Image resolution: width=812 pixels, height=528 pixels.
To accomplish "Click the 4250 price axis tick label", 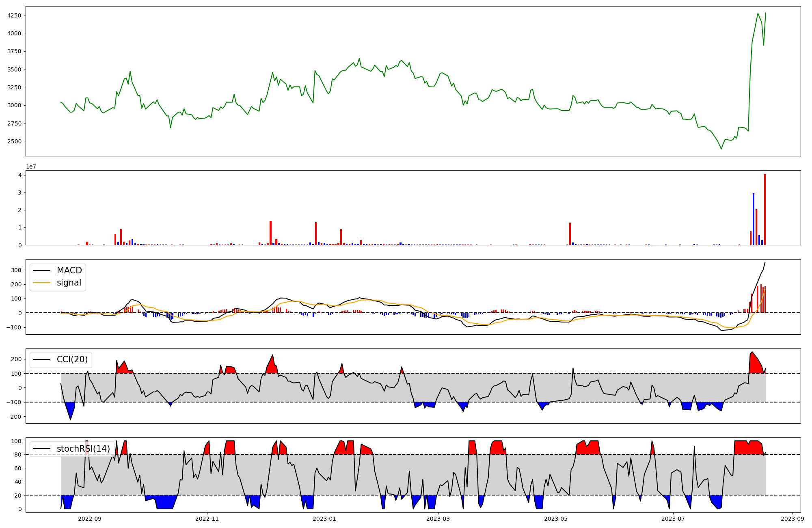I will (15, 15).
